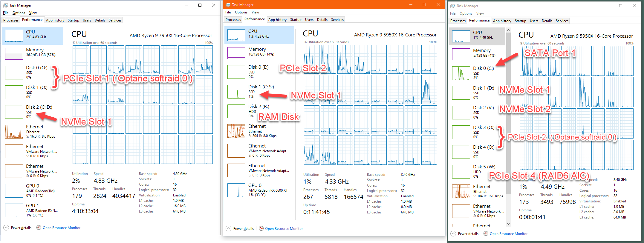Click Fewer details text in left window
The width and height of the screenshot is (644, 243).
[21, 228]
